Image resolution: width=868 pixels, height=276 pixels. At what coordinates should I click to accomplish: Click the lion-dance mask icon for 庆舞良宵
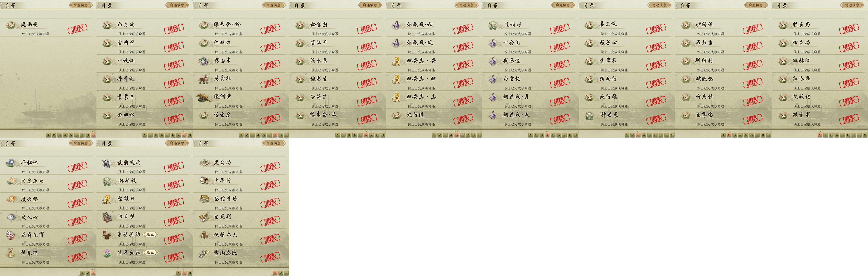11,235
